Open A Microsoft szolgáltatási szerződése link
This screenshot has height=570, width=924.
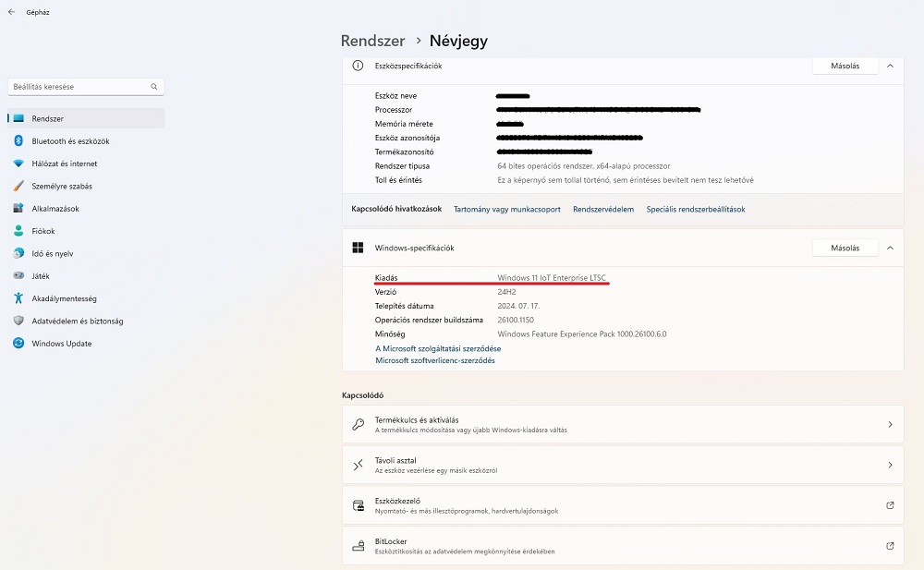pyautogui.click(x=438, y=348)
